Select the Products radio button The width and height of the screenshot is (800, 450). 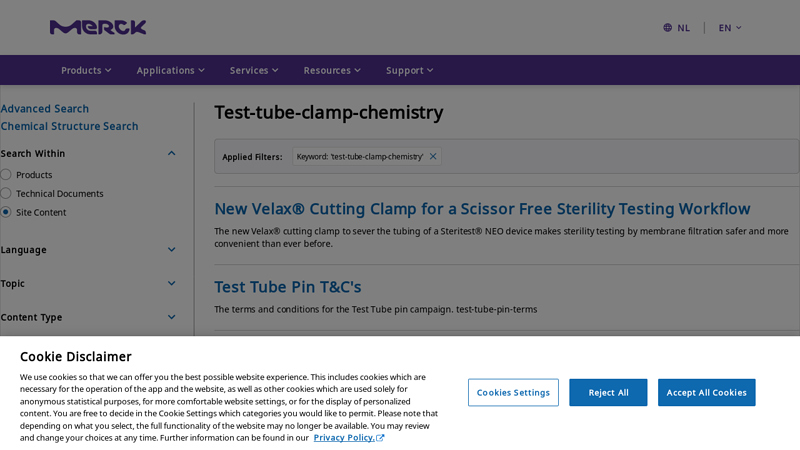(6, 175)
